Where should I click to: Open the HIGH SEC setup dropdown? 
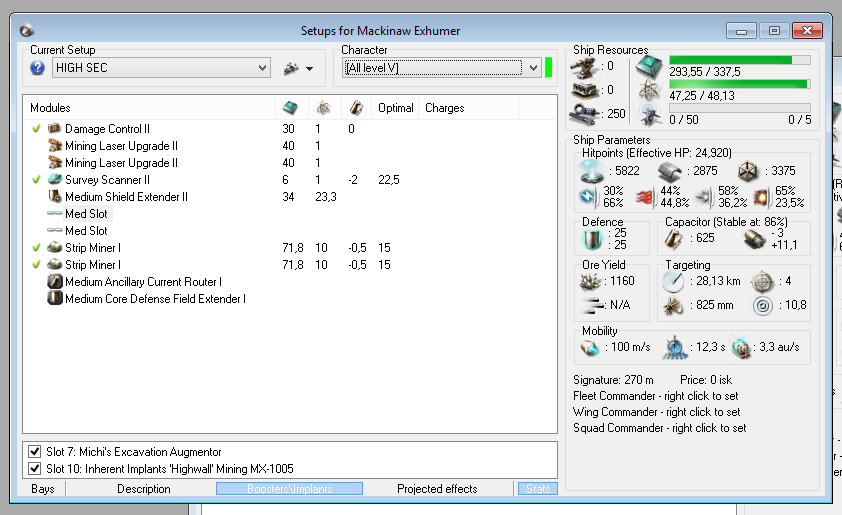tap(161, 68)
